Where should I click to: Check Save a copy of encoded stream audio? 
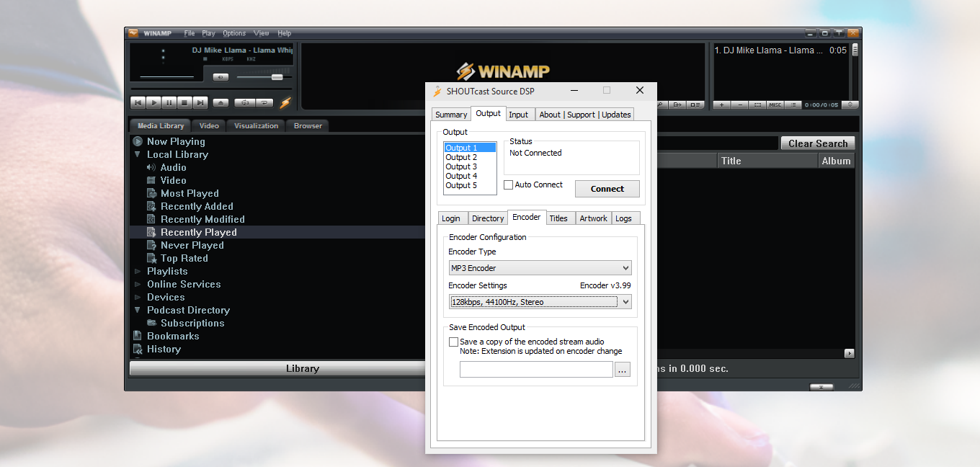(453, 342)
